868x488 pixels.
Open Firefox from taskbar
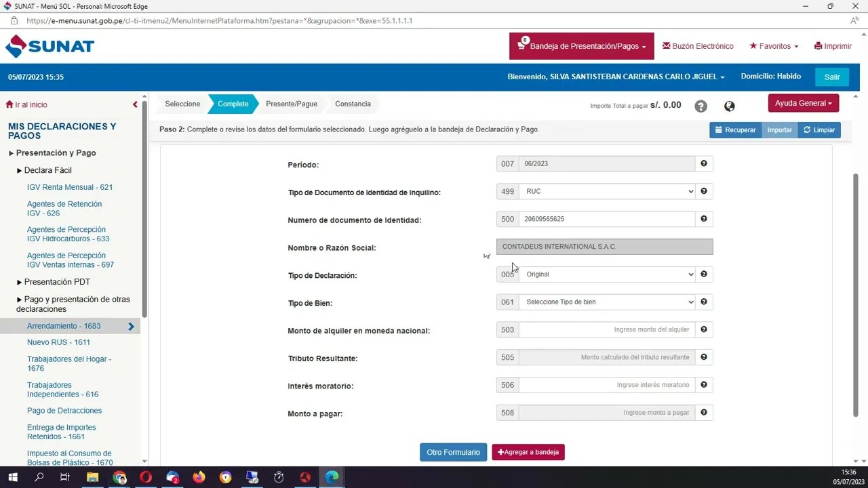pyautogui.click(x=199, y=477)
